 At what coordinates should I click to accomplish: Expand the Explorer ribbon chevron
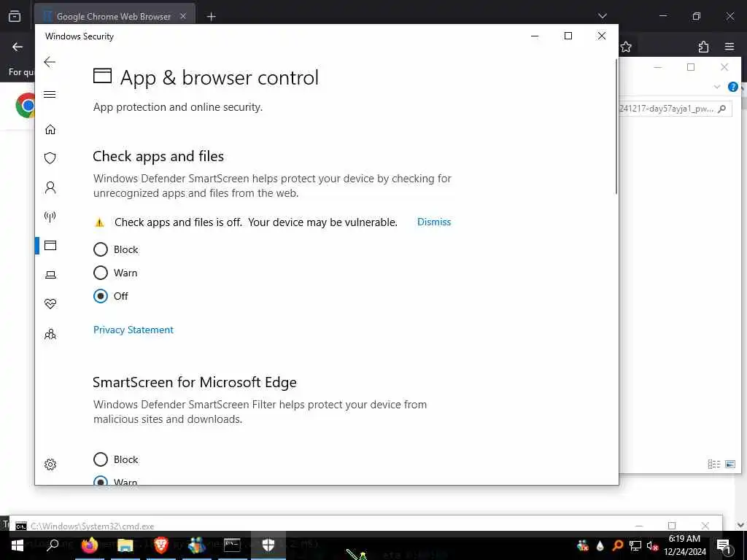click(x=717, y=87)
